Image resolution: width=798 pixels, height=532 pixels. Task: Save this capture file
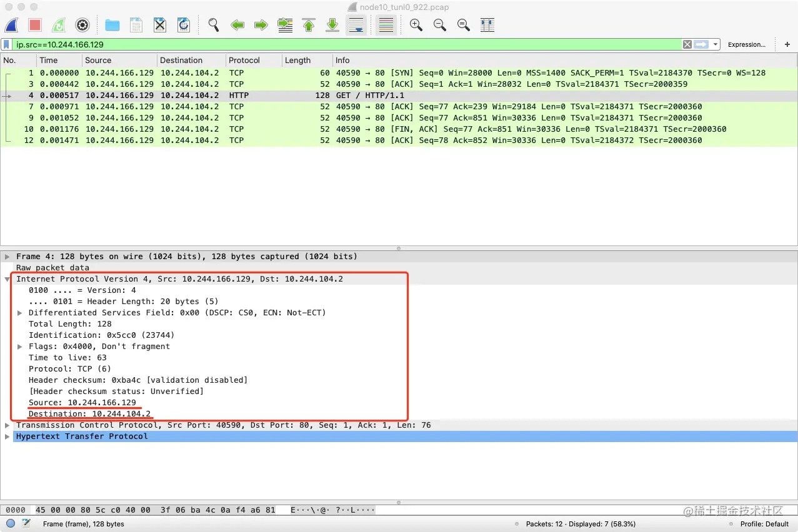(x=136, y=25)
